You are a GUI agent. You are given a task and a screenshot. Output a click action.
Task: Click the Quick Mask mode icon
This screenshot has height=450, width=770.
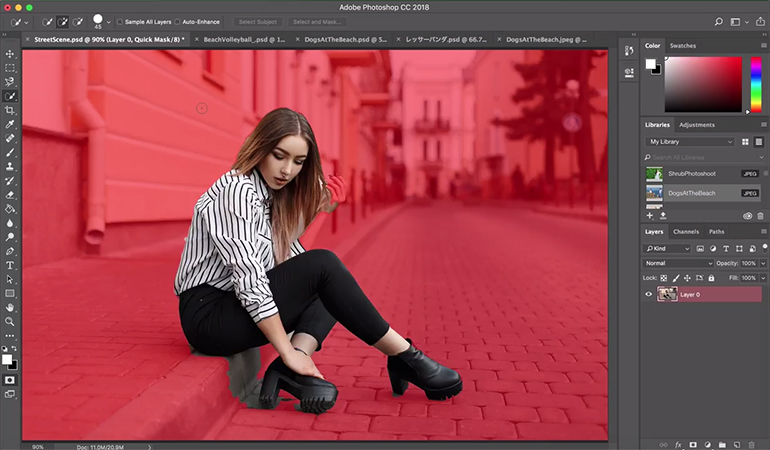click(10, 380)
